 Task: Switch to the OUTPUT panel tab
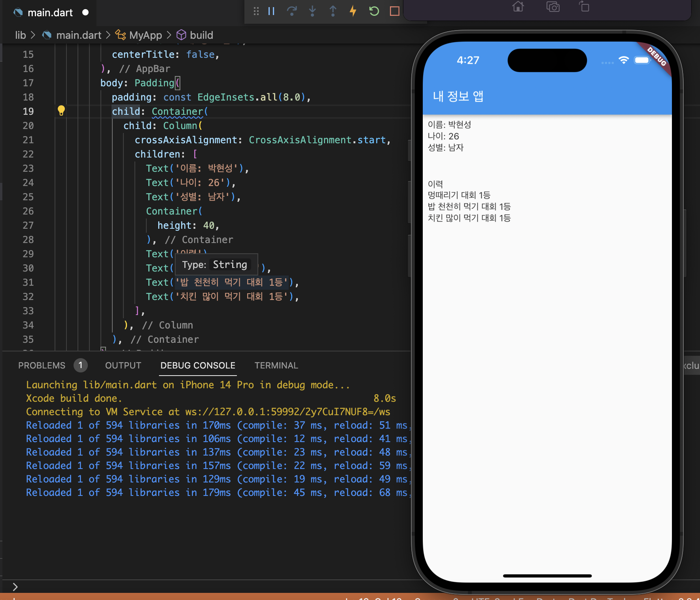[x=123, y=365]
